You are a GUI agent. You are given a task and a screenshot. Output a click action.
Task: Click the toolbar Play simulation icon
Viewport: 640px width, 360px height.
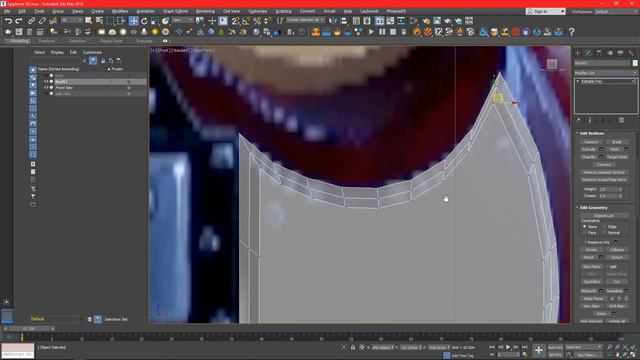pyautogui.click(x=371, y=31)
